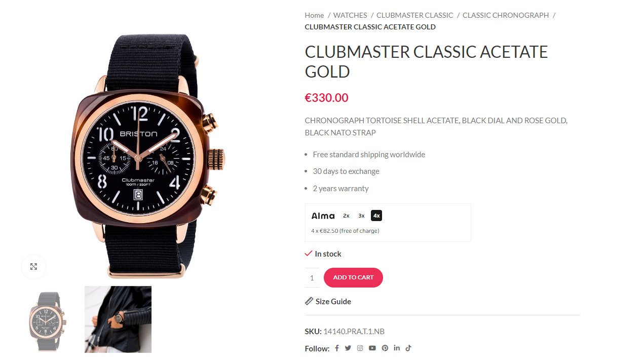Image resolution: width=644 pixels, height=359 pixels.
Task: Go to Home breadcrumb
Action: pos(314,15)
